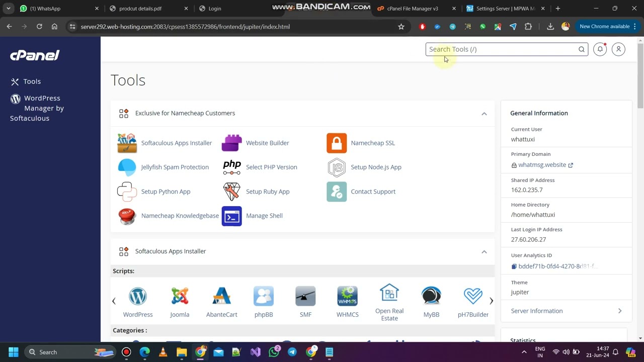Install pH7Builder script icon

(x=473, y=296)
